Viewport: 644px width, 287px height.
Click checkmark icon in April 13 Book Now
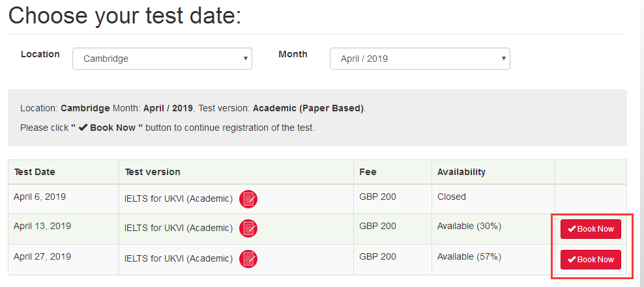572,229
